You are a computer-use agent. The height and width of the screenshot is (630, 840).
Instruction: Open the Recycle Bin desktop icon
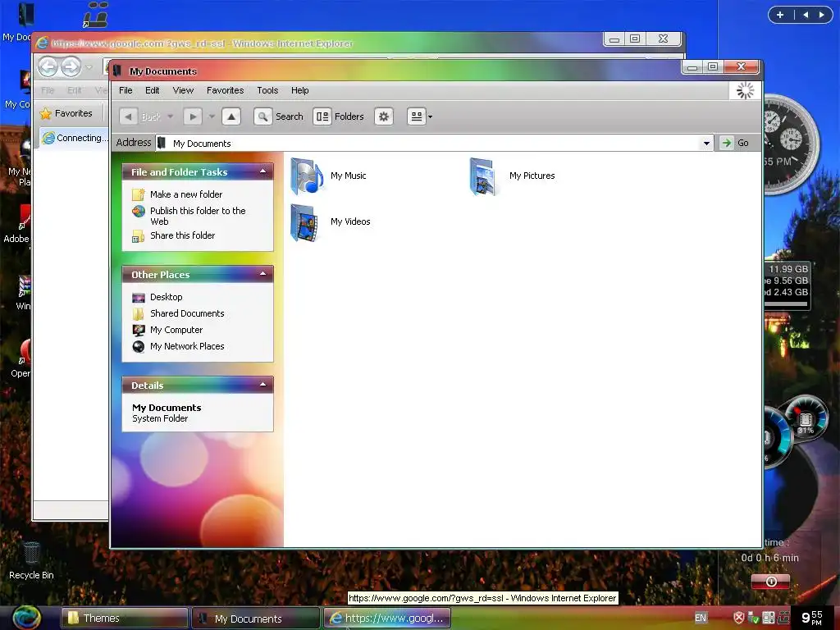[x=31, y=560]
